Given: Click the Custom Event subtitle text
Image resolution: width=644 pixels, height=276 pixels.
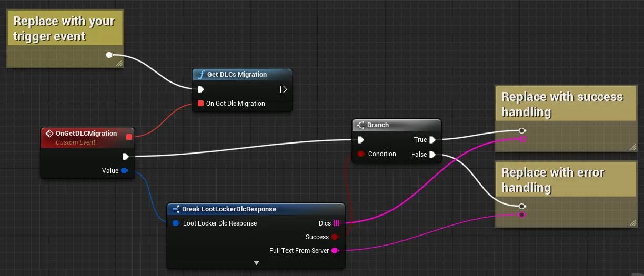Looking at the screenshot, I should [x=76, y=142].
